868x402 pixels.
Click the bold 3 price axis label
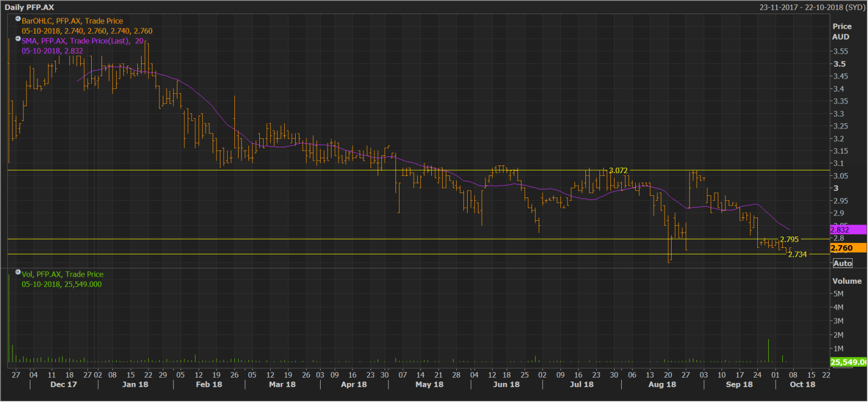click(x=836, y=188)
